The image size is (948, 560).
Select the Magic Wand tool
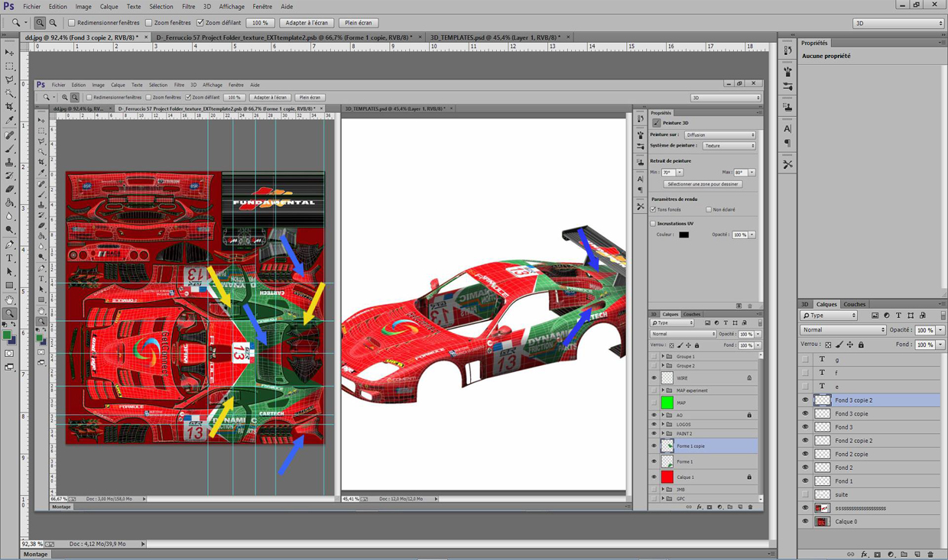(10, 93)
